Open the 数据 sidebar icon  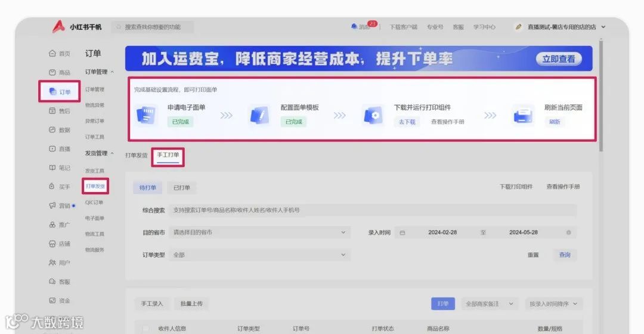52,129
